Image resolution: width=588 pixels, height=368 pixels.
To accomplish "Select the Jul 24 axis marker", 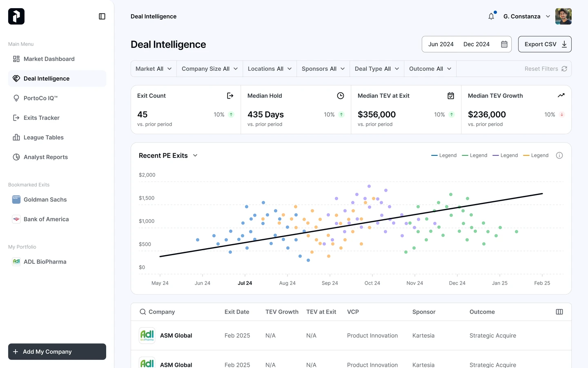I will (245, 283).
